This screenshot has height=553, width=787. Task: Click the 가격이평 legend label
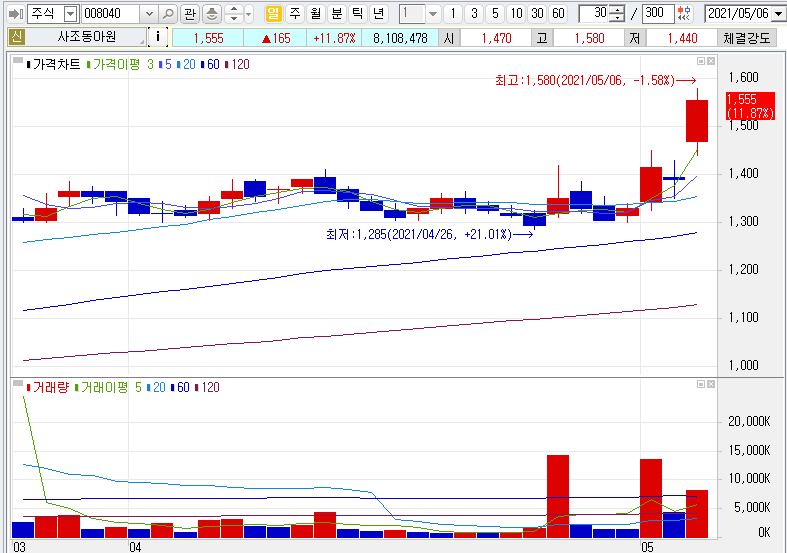[x=113, y=64]
